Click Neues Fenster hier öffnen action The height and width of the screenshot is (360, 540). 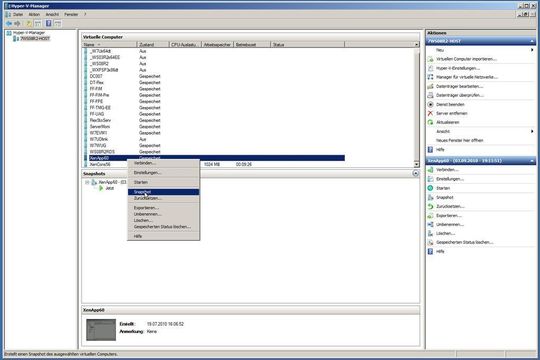[x=460, y=141]
